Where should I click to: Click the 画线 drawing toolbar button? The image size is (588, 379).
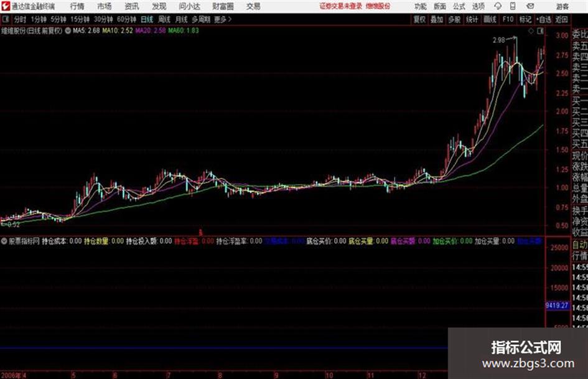490,19
